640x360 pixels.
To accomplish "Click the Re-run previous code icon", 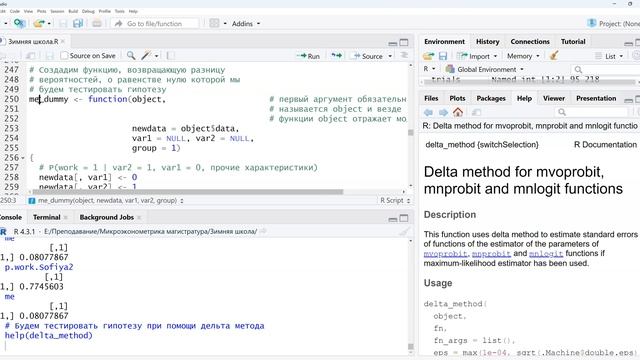I will (336, 56).
